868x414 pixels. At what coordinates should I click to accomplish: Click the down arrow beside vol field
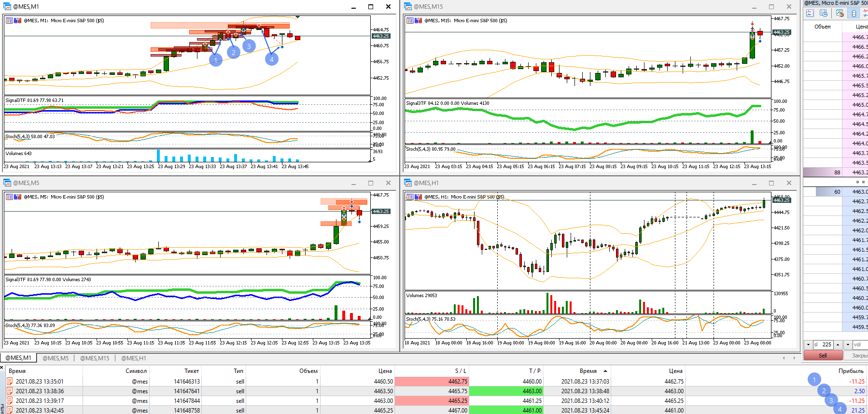848,344
